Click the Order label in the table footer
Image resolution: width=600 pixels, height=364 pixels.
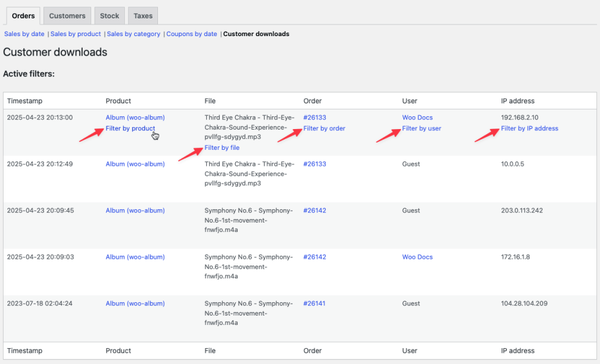313,351
